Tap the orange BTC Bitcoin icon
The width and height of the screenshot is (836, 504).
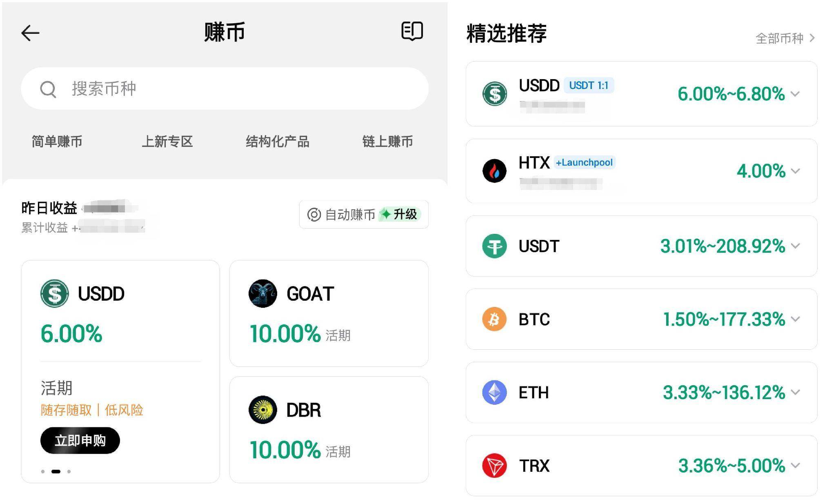tap(494, 319)
